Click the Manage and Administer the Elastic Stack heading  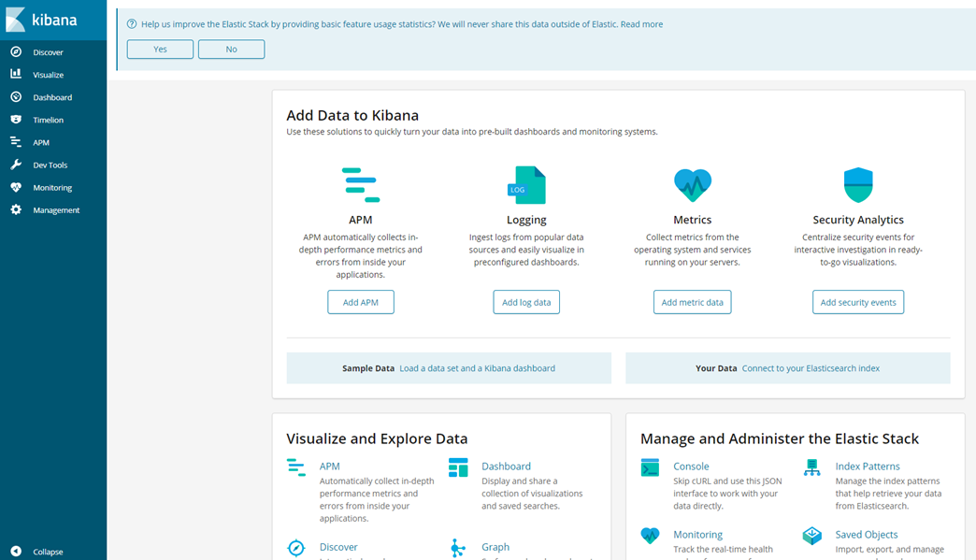coord(780,438)
